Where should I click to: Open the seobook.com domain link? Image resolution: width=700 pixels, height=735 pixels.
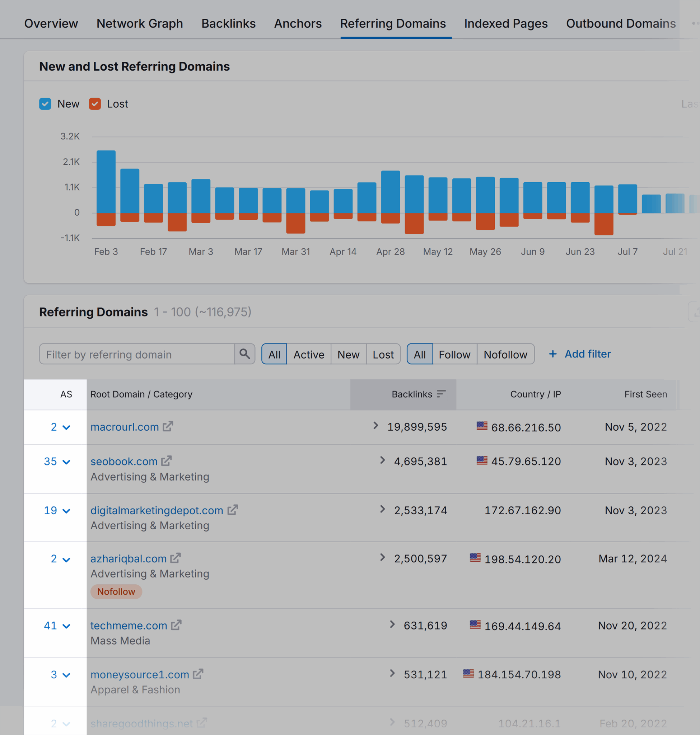tap(124, 462)
